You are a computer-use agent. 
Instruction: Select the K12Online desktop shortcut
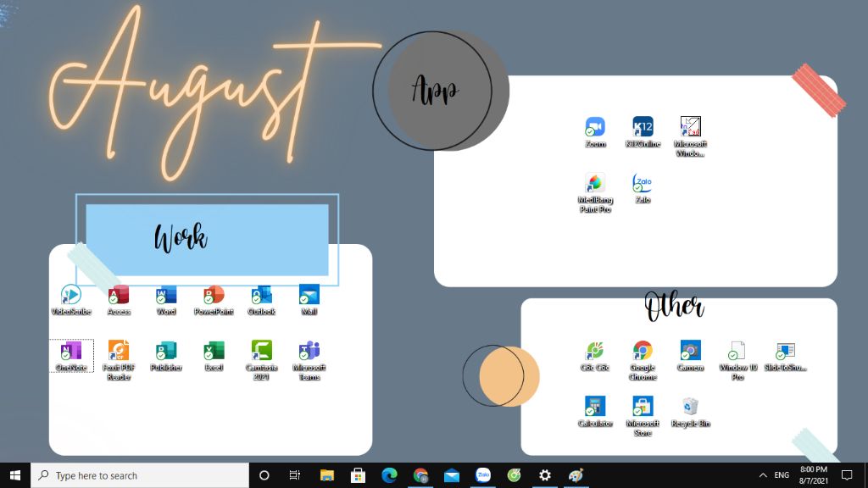coord(643,131)
